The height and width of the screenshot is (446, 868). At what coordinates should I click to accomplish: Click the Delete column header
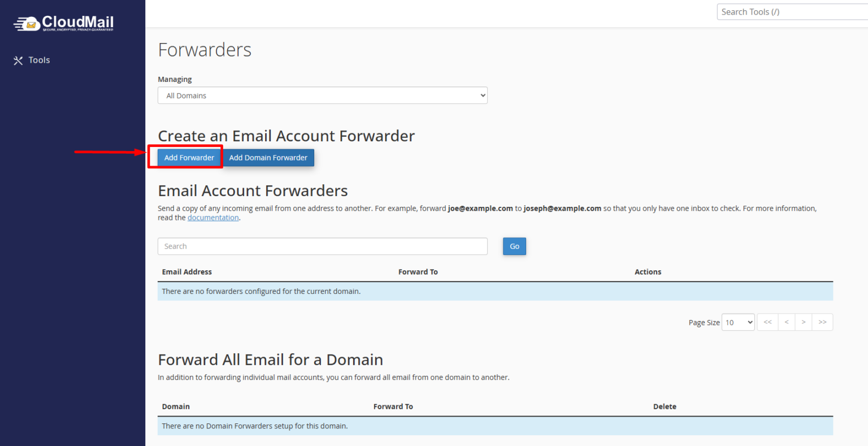(x=665, y=406)
